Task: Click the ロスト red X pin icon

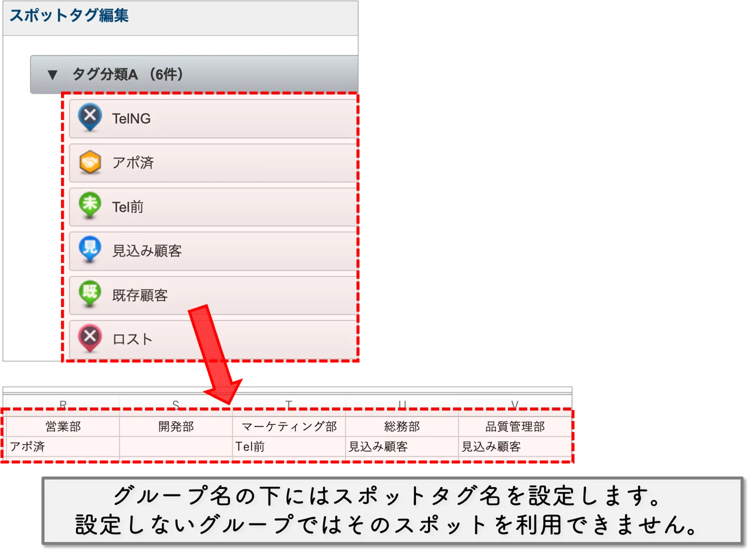Action: (x=90, y=338)
